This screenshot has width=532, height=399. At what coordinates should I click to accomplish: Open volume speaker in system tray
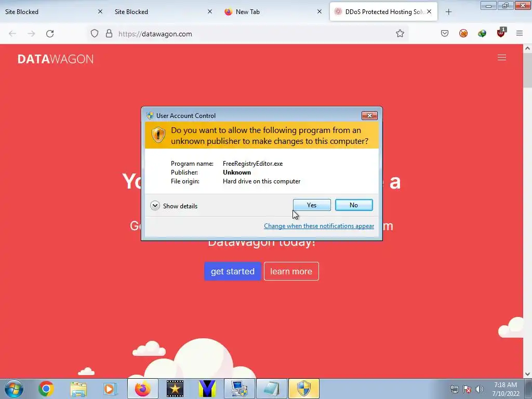480,389
